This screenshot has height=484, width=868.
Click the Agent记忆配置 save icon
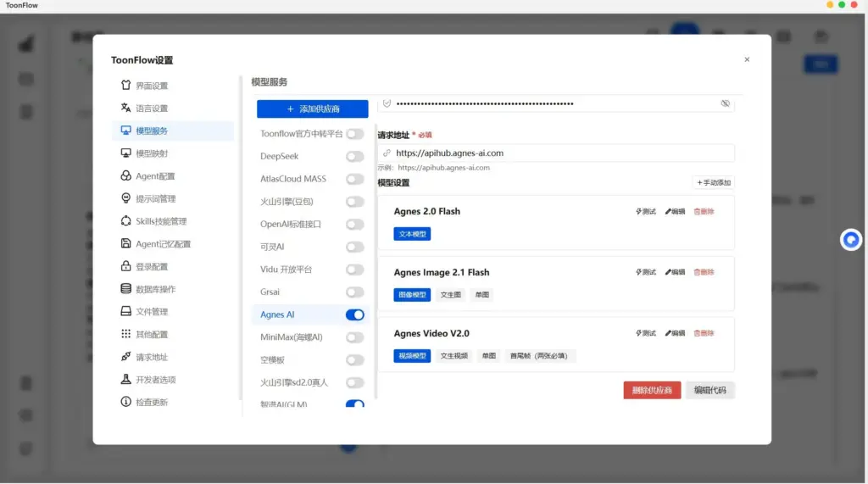(x=125, y=243)
